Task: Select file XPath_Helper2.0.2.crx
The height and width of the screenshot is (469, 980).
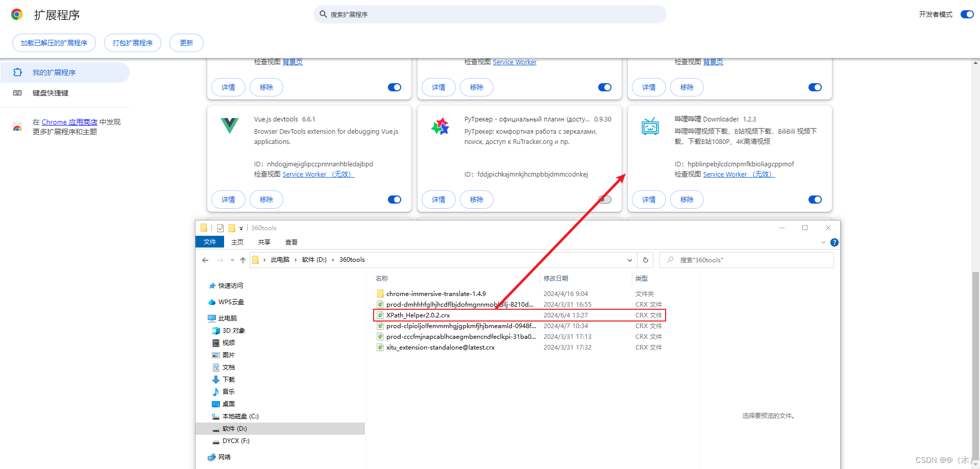Action: pyautogui.click(x=520, y=315)
